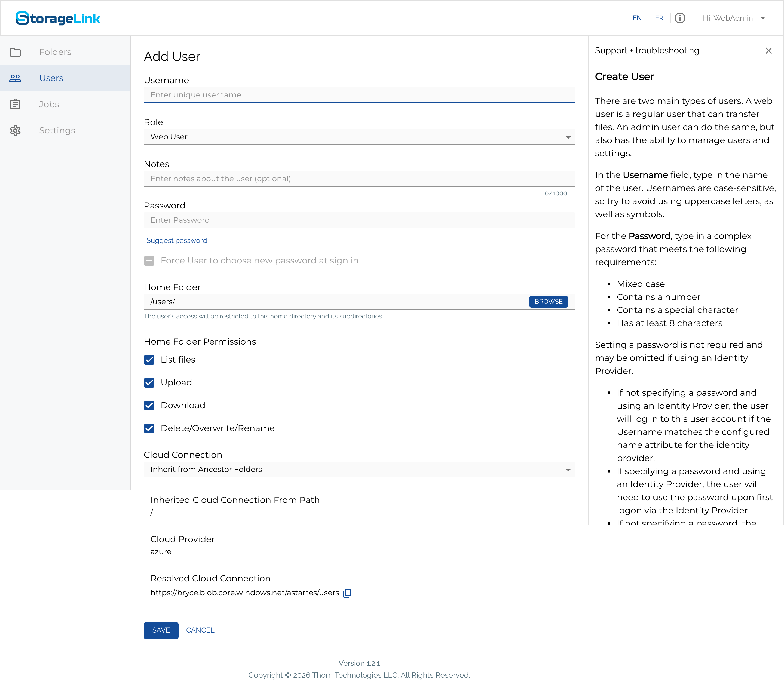Screen dimensions: 784x687
Task: Select the azure cloud provider text
Action: click(x=161, y=552)
